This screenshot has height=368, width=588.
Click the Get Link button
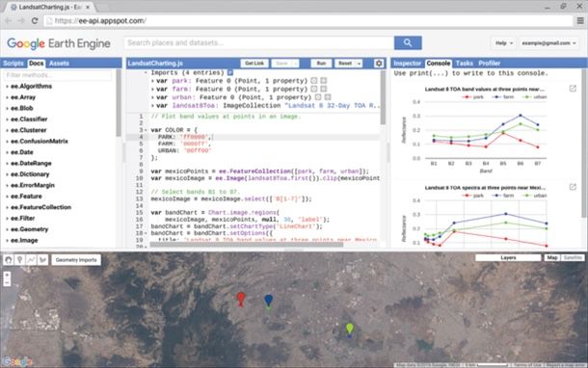pos(254,64)
